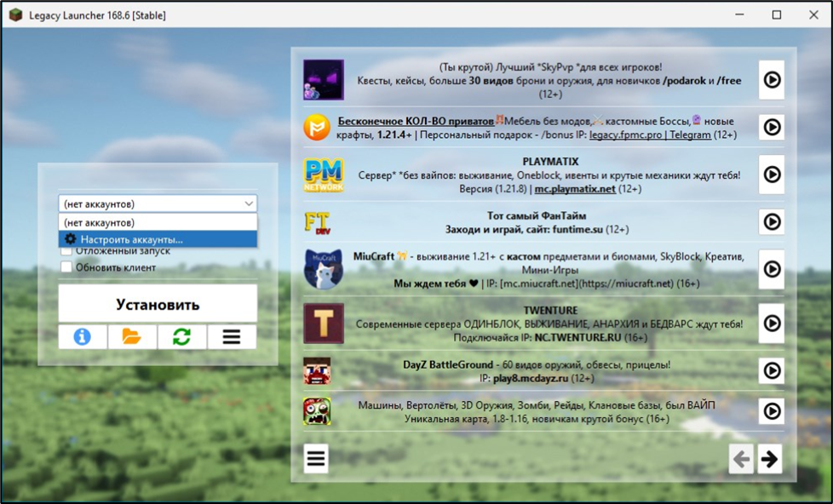Viewport: 833px width, 504px height.
Task: Click the green refresh arrows icon
Action: (181, 337)
